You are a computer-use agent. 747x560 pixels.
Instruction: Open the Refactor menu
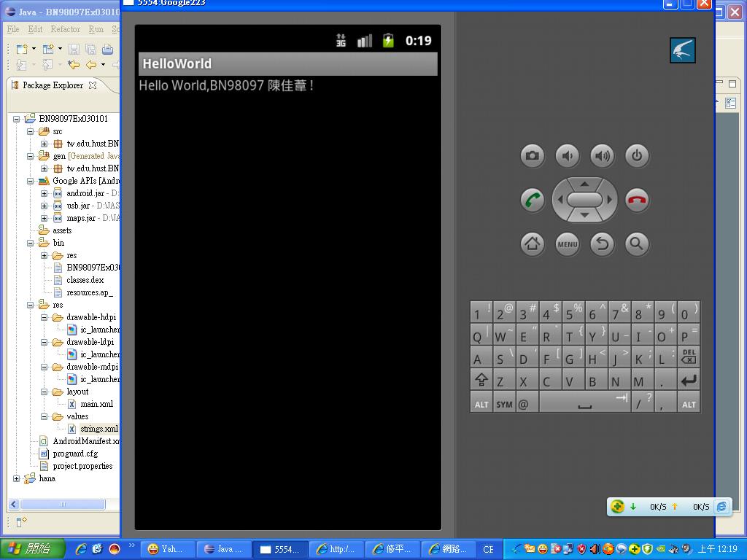coord(65,29)
